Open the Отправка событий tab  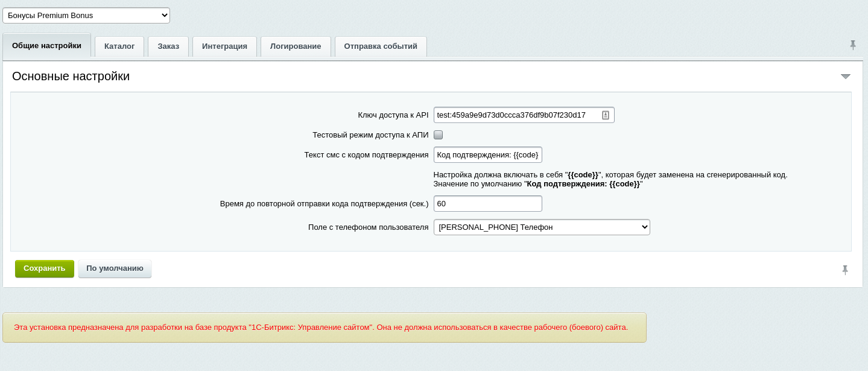click(381, 46)
